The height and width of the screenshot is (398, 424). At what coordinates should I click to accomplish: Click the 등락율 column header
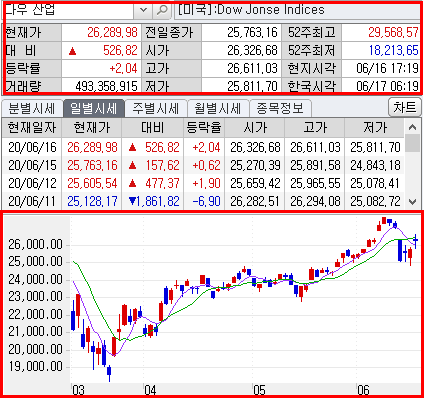coord(204,128)
